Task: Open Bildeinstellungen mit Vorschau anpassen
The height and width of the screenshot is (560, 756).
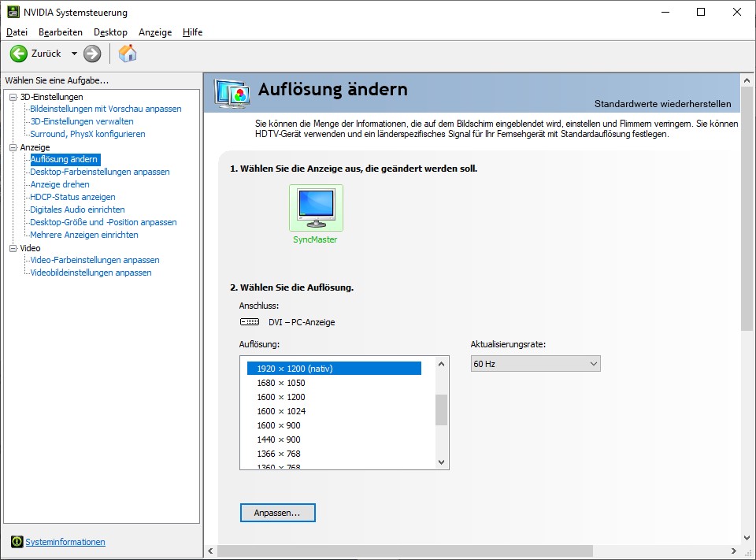Action: pos(106,109)
